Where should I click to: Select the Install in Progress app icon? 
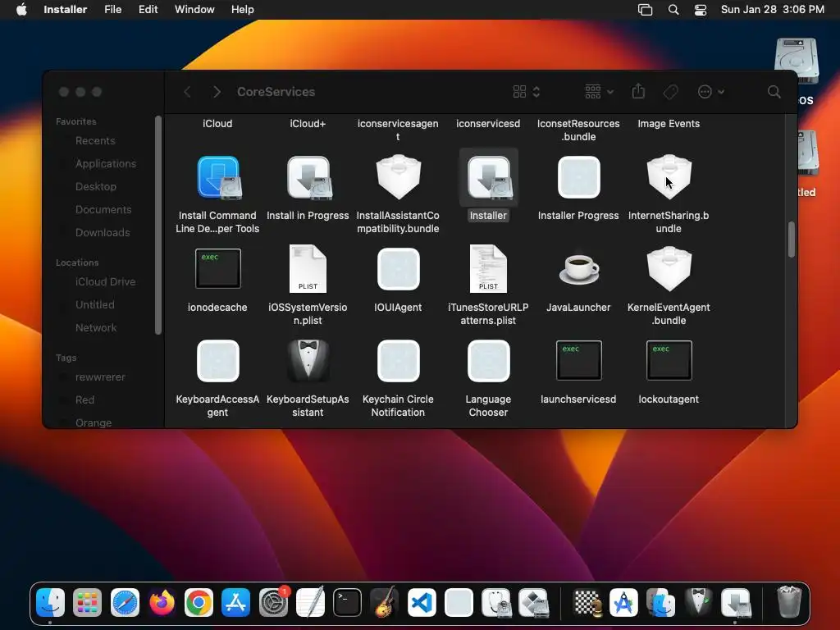(x=308, y=177)
